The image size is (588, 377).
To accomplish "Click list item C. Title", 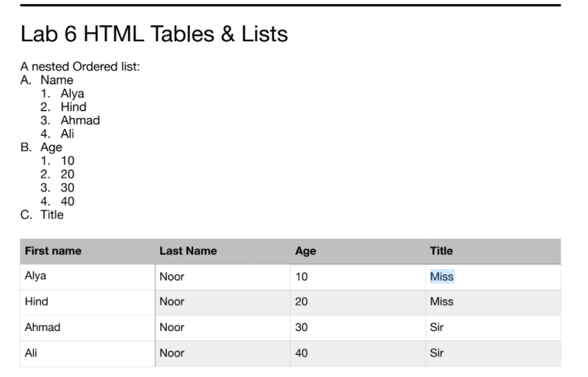I will tap(42, 215).
